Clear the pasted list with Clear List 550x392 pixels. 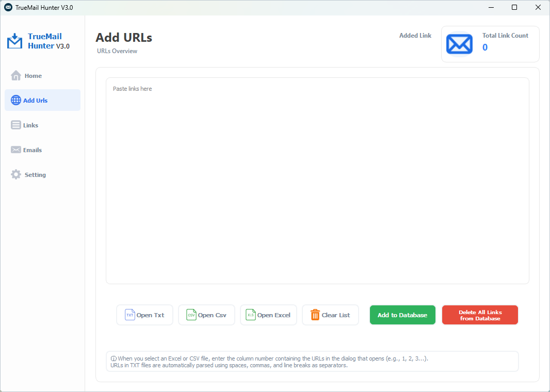click(330, 315)
